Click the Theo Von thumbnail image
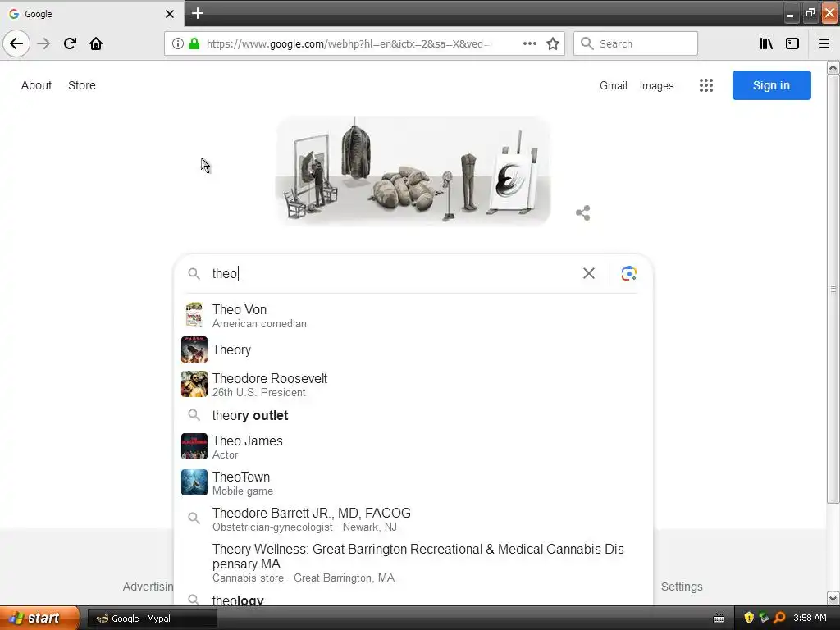Image resolution: width=840 pixels, height=630 pixels. pos(194,315)
